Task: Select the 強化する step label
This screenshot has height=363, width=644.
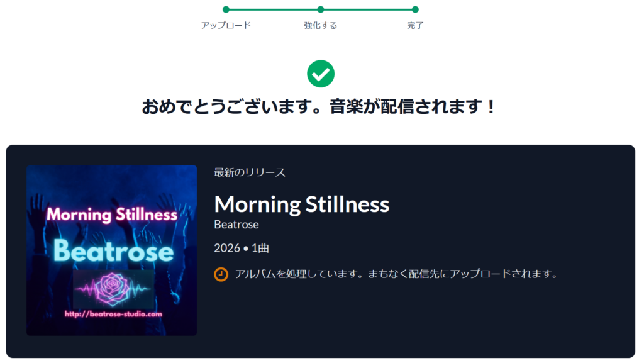Action: [x=321, y=26]
